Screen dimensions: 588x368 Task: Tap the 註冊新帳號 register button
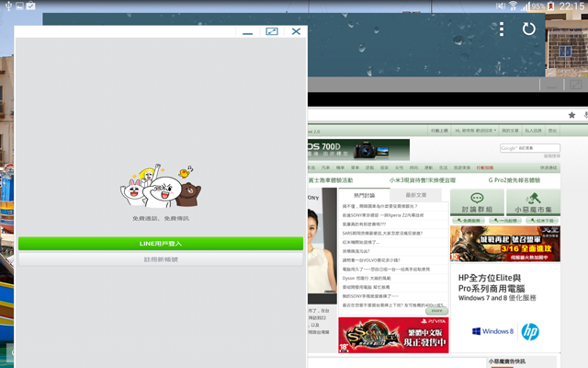[161, 259]
